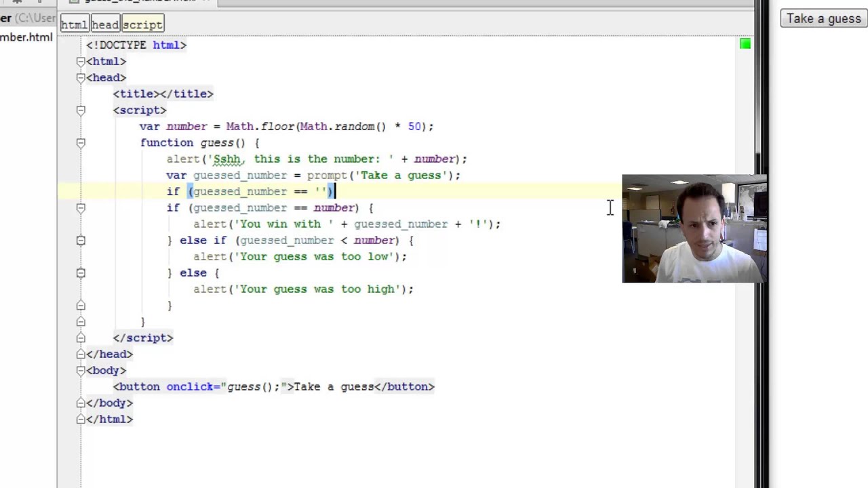868x488 pixels.
Task: Click fold end marker at </body>
Action: (x=81, y=403)
